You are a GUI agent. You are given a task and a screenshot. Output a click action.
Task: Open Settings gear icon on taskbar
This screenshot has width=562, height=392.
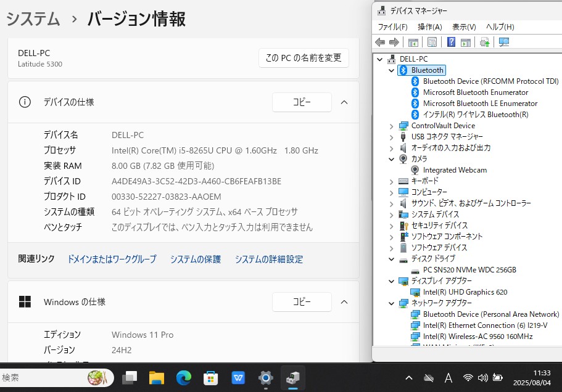[x=266, y=378]
